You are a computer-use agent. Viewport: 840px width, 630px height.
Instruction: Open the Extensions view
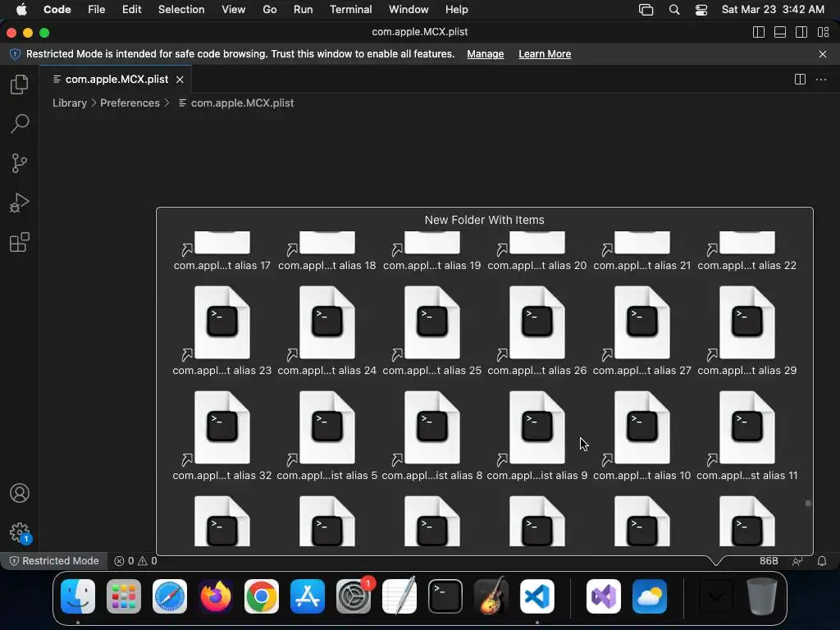click(x=20, y=242)
